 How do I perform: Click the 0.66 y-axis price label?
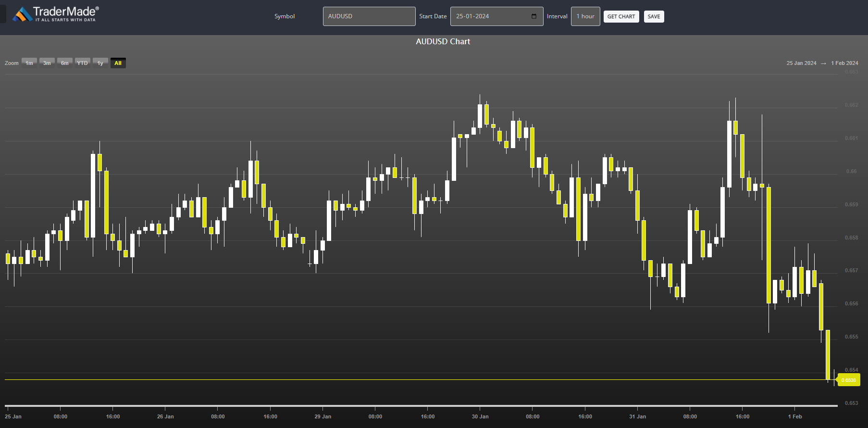click(851, 171)
